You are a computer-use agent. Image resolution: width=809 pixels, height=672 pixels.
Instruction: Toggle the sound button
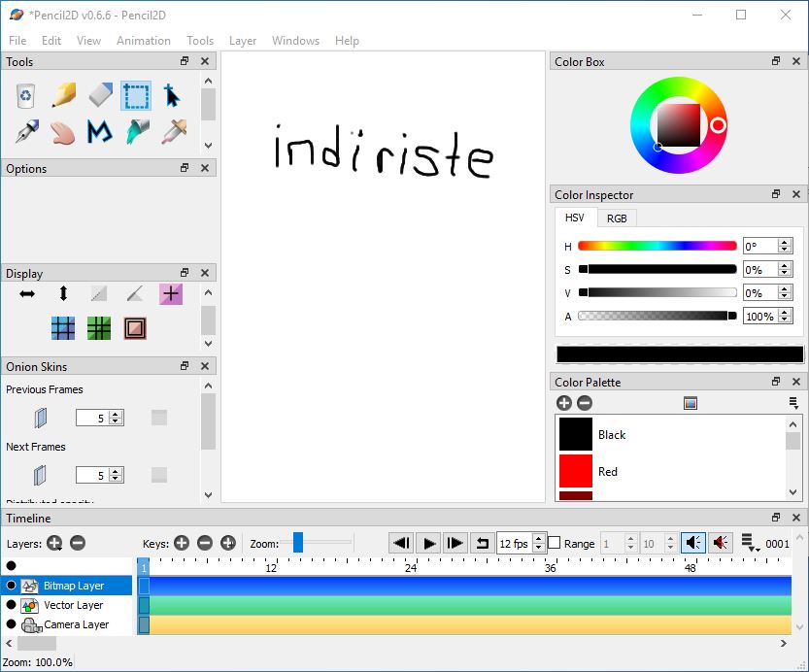[x=693, y=543]
